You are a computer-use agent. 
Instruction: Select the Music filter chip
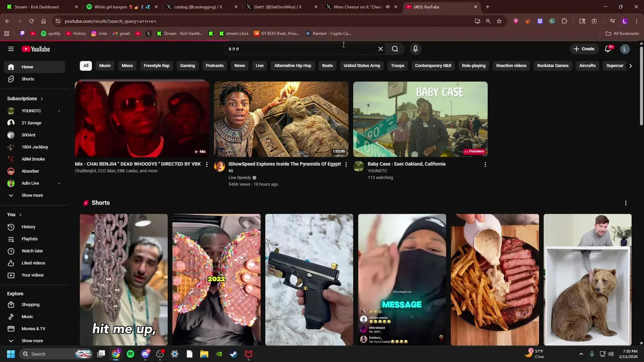point(105,66)
